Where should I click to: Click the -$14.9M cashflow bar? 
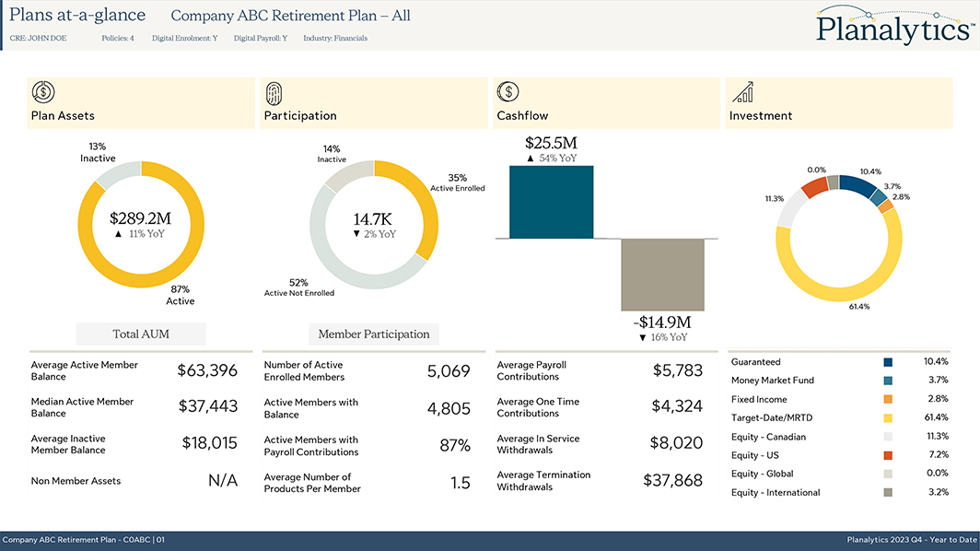[x=663, y=274]
